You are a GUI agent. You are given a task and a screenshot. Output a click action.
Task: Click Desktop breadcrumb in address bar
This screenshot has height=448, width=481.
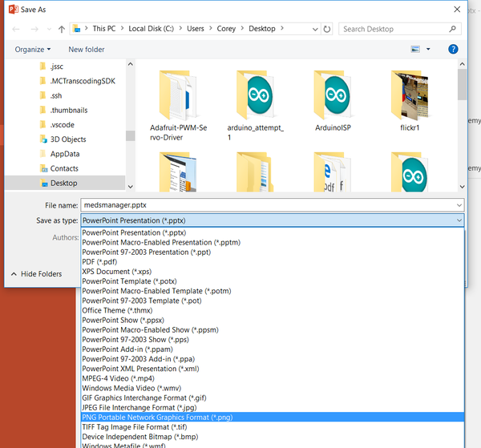[x=262, y=29]
